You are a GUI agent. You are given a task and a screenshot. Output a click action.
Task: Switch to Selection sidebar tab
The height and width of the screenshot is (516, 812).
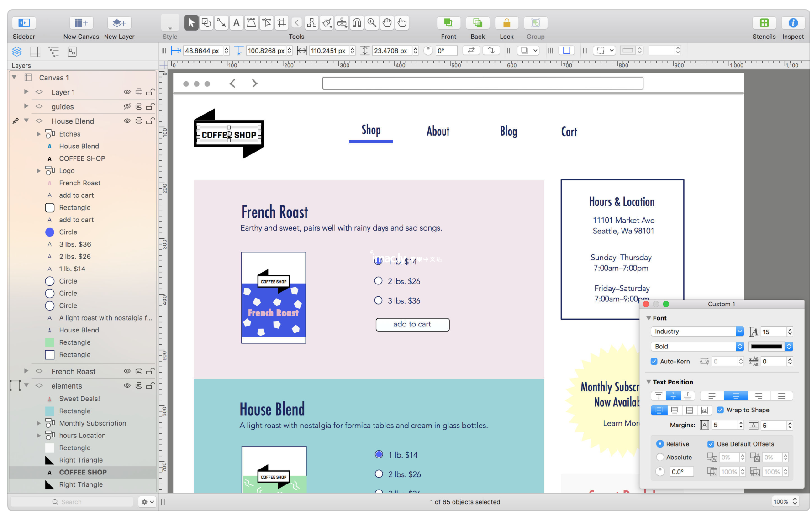72,52
